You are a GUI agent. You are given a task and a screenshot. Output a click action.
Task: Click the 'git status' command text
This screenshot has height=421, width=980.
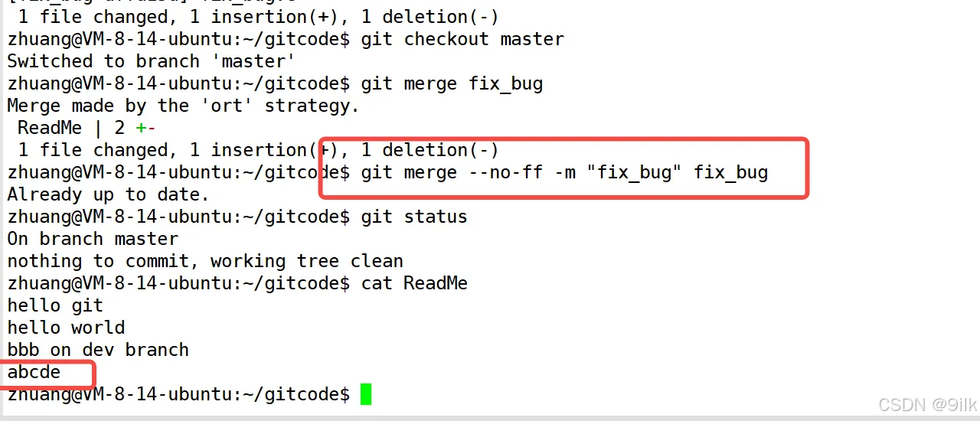[414, 217]
